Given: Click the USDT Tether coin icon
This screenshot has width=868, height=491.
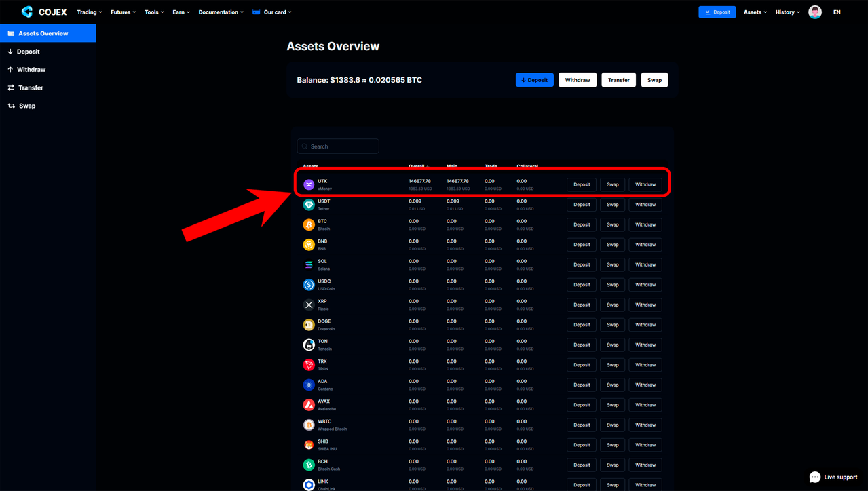Looking at the screenshot, I should [309, 205].
